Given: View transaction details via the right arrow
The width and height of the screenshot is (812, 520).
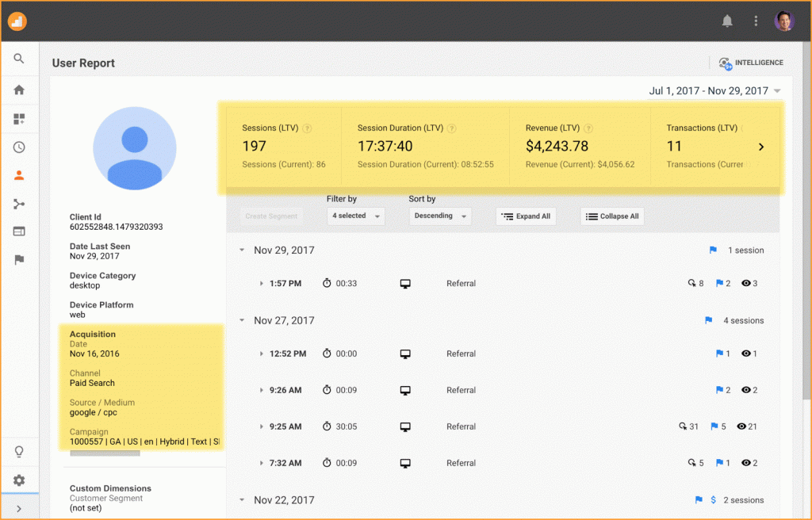Looking at the screenshot, I should coord(760,147).
